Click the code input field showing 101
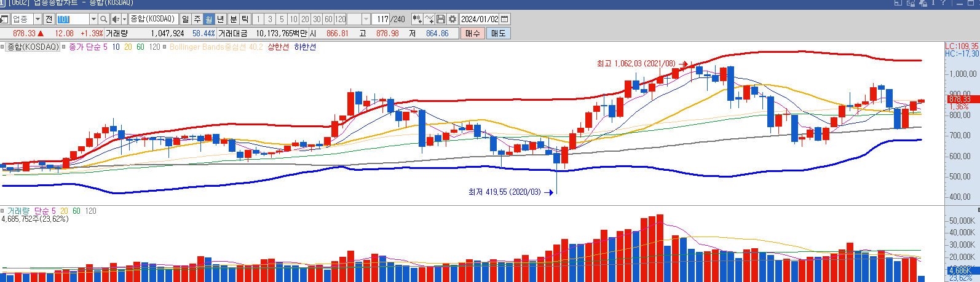Viewport: 980px width, 282px height. pyautogui.click(x=73, y=19)
